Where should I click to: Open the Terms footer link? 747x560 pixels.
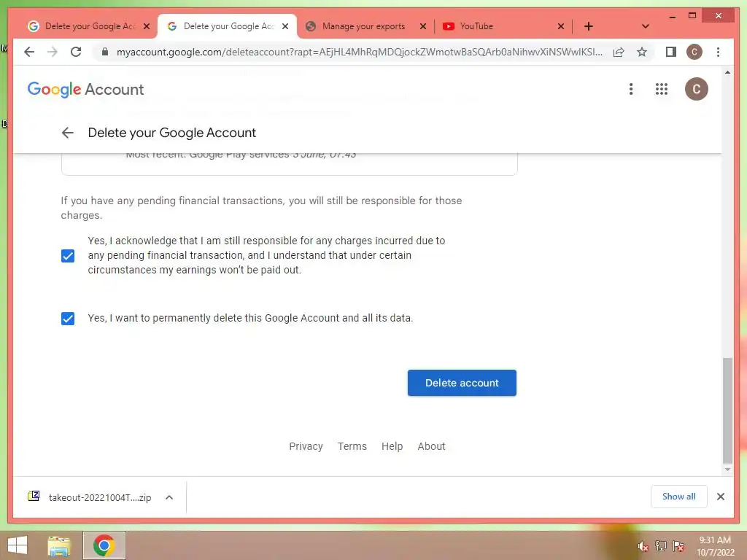(352, 446)
